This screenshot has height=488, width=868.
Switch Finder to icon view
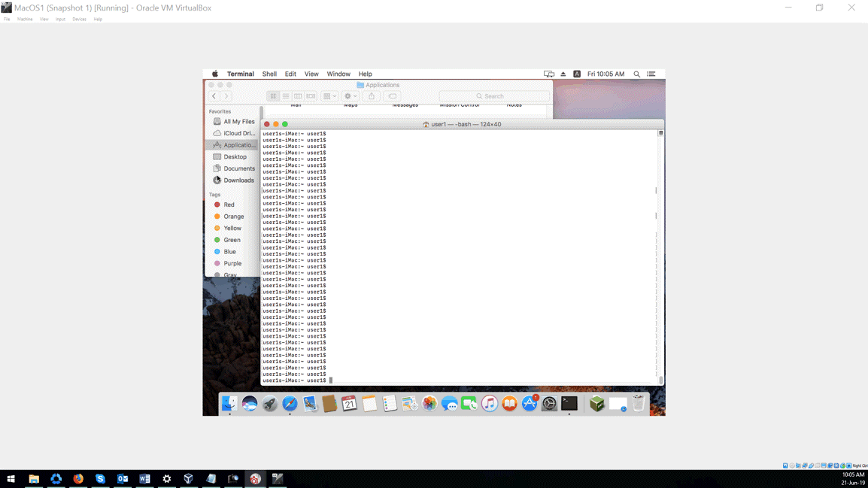273,96
